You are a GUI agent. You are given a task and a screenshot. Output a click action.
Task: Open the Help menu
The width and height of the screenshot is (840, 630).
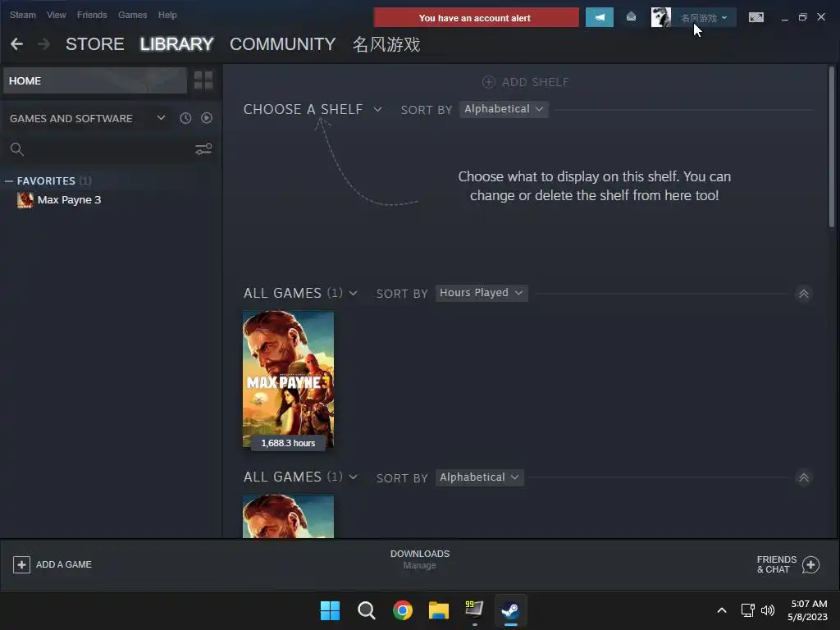pos(167,15)
